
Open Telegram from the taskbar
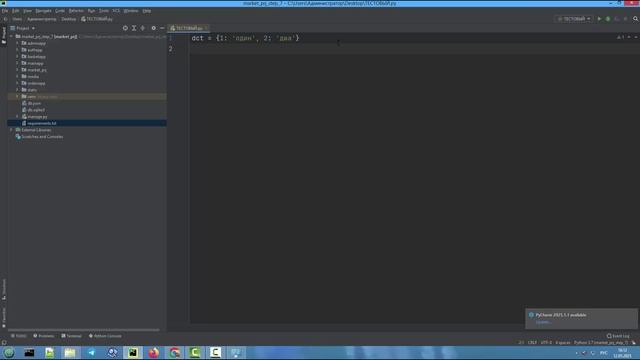coord(91,353)
